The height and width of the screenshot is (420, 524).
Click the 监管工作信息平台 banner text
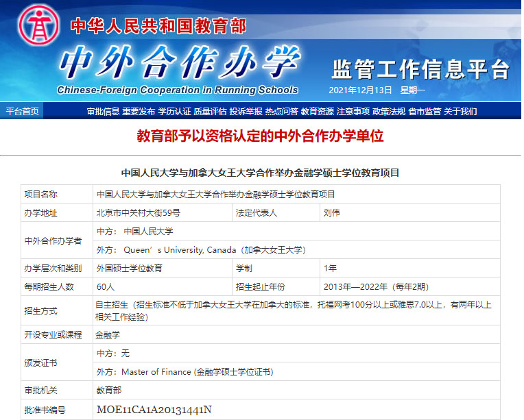pos(420,69)
